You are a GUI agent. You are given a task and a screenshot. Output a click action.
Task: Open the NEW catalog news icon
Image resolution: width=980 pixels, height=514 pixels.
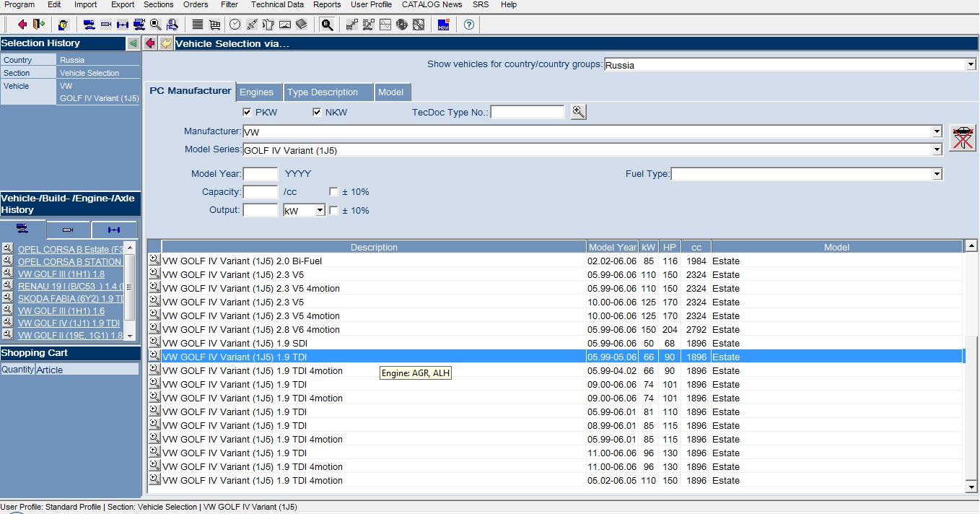click(x=444, y=25)
